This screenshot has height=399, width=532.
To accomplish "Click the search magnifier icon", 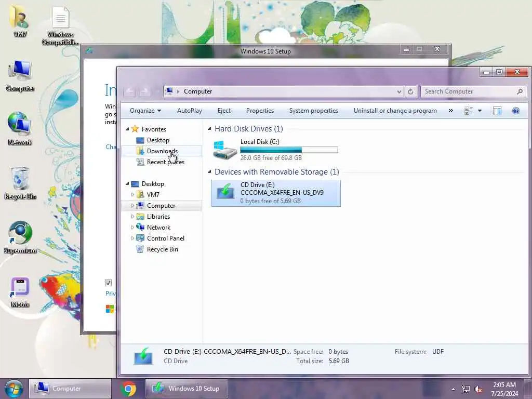I will click(520, 91).
